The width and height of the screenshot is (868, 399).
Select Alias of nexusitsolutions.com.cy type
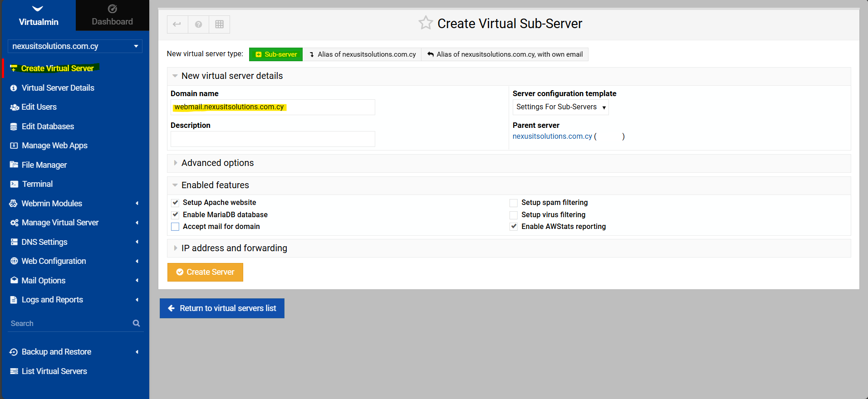coord(362,54)
